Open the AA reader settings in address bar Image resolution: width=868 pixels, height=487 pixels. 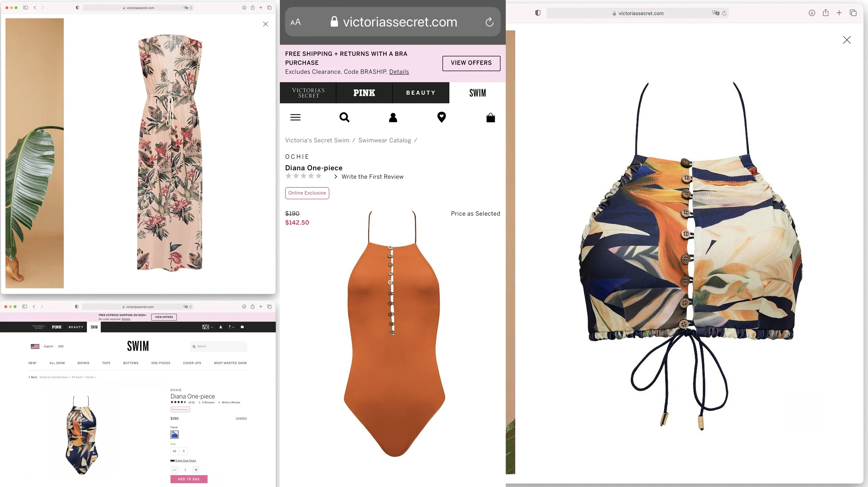[x=295, y=22]
